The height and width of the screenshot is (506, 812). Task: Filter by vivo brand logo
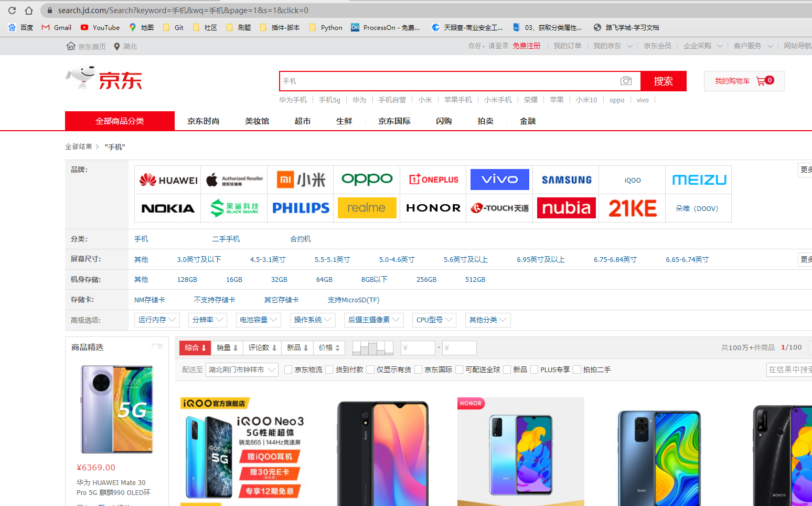(499, 180)
